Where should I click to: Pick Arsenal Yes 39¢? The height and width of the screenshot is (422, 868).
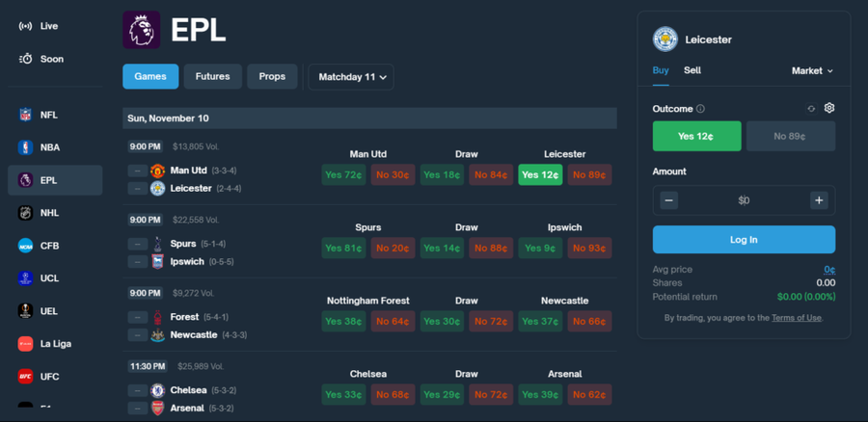[x=540, y=394]
